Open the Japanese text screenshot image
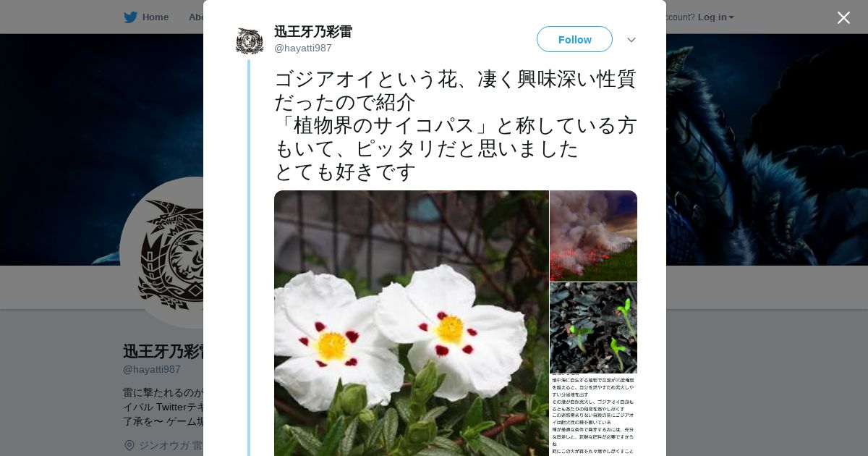The image size is (868, 456). pos(593,415)
